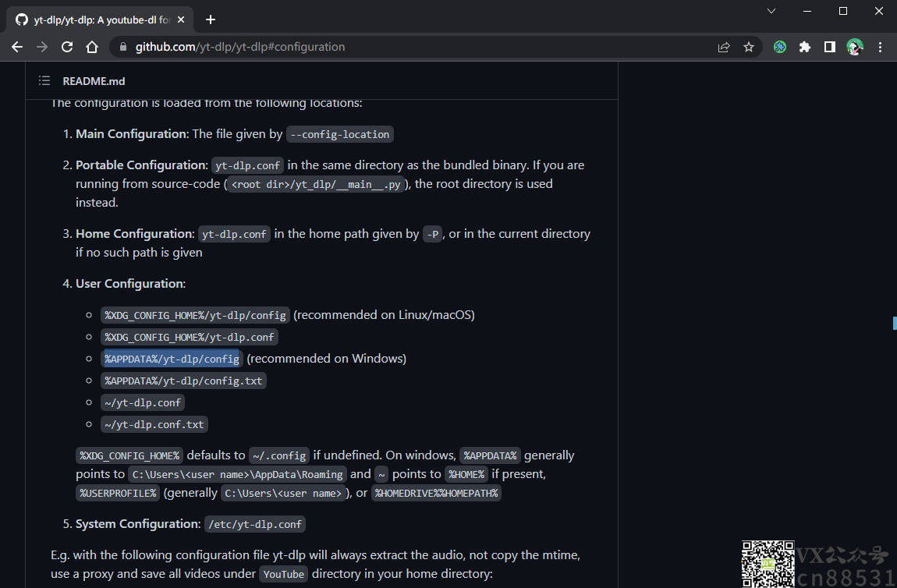
Task: Select the yt-dlp/yt-dlp GitHub tab
Action: 100,19
